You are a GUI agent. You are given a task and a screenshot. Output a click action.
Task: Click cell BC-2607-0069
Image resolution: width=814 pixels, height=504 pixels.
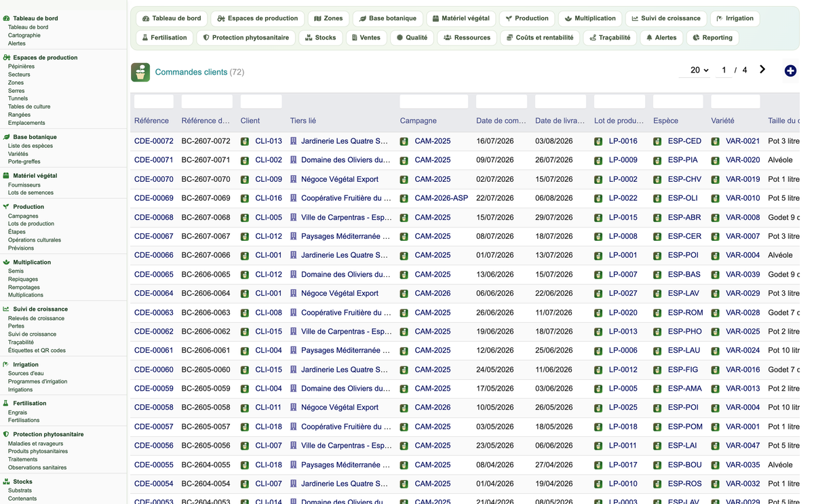coord(206,198)
